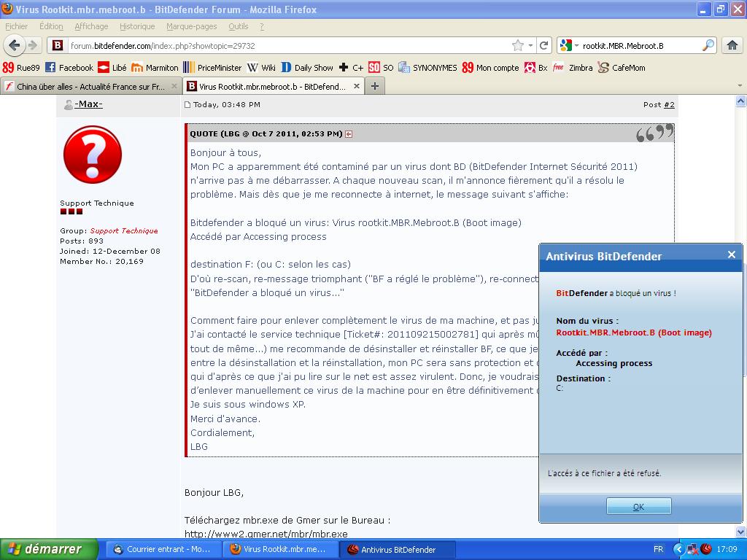This screenshot has height=560, width=747.
Task: Open the SYNONYMES bookmark
Action: pos(427,68)
